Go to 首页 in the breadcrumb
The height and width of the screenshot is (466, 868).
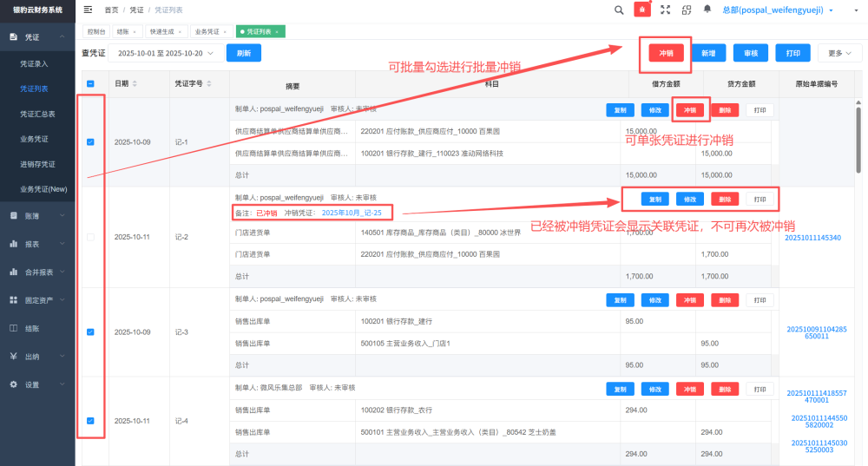(111, 10)
